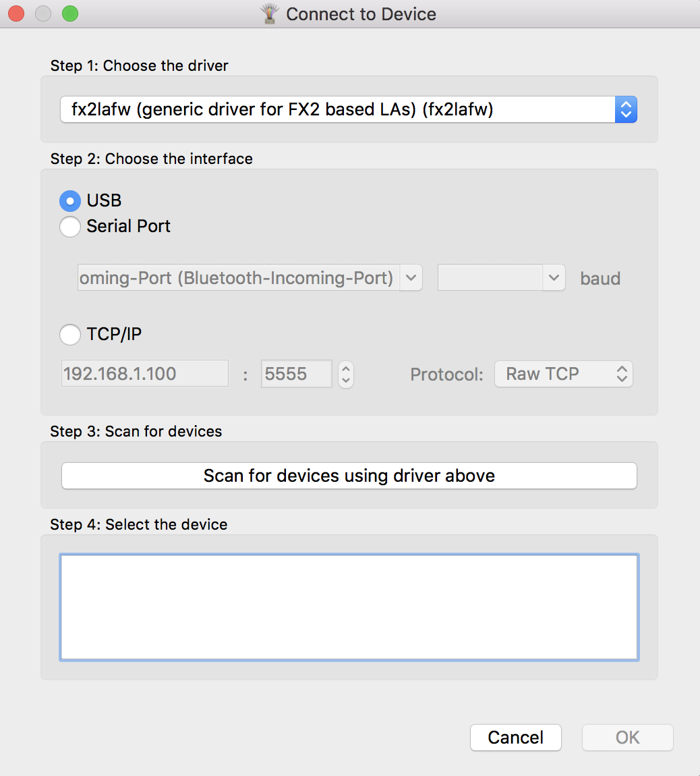Click the 192.168.1.100 IP address field
This screenshot has height=776, width=700.
pyautogui.click(x=144, y=374)
